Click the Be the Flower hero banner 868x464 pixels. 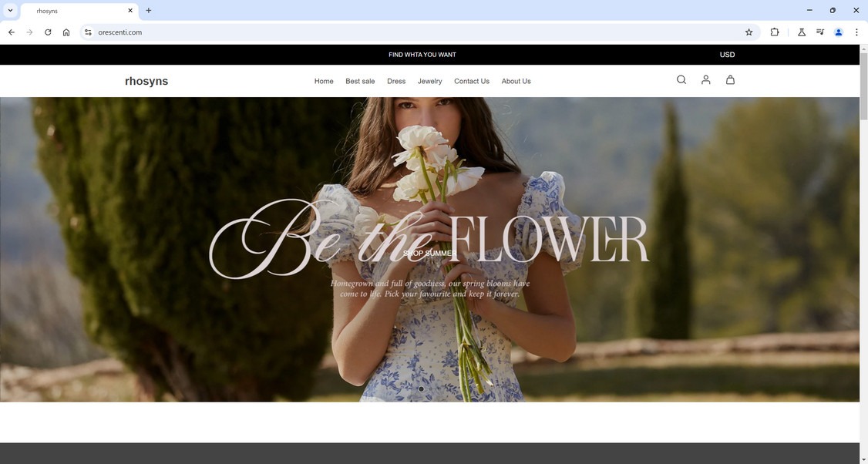click(x=429, y=249)
